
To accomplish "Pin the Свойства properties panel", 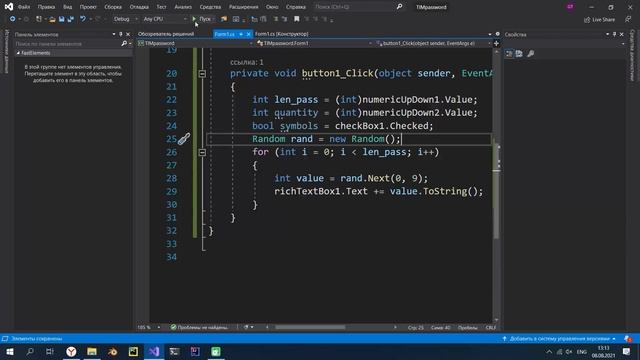I will click(x=614, y=34).
